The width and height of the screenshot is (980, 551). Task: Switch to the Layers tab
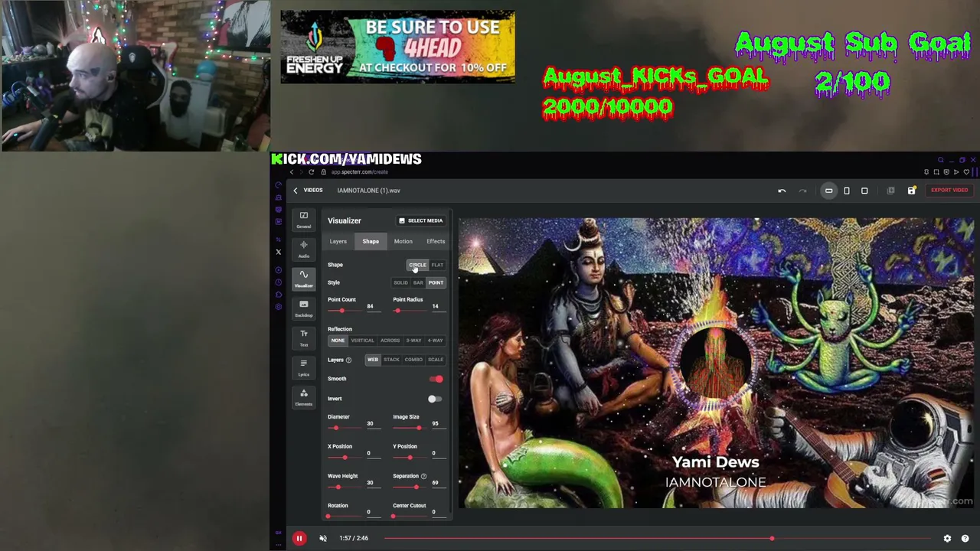[x=338, y=242]
